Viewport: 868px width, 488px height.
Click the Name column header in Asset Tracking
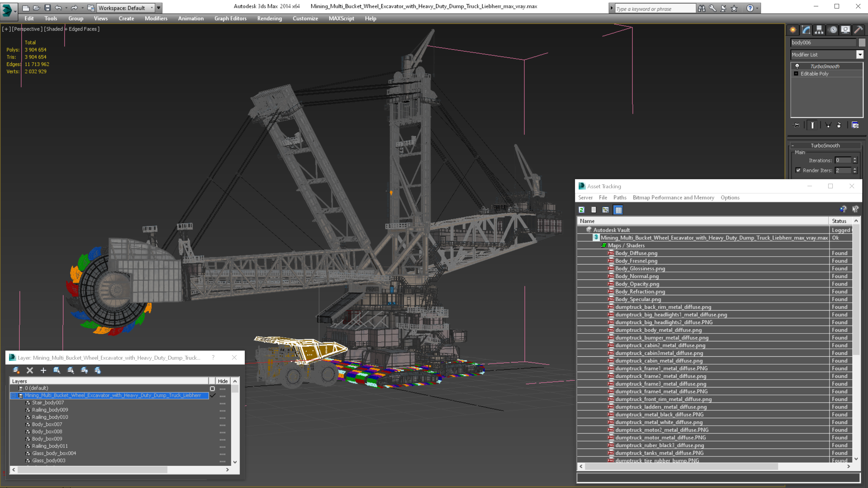click(x=703, y=221)
